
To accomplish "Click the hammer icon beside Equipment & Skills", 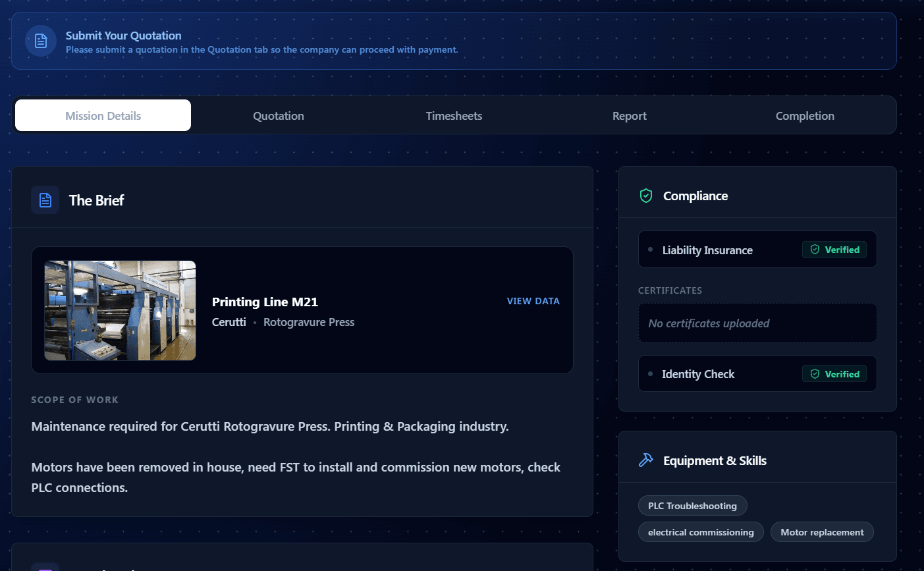I will coord(646,460).
